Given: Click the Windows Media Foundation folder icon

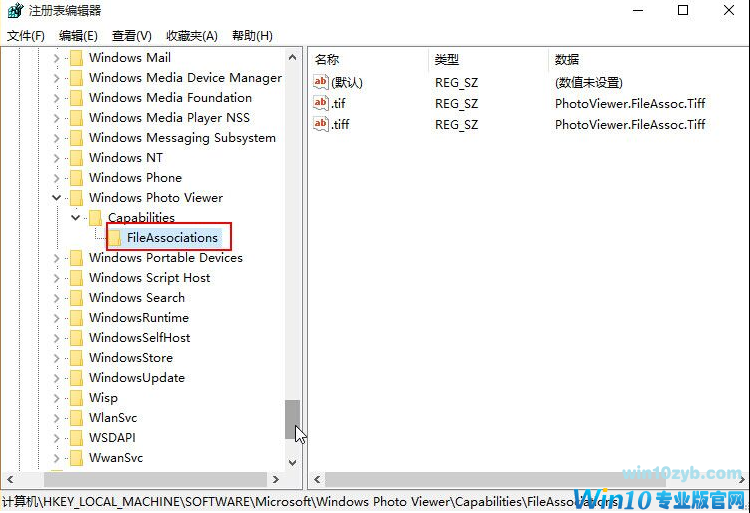Looking at the screenshot, I should [77, 98].
